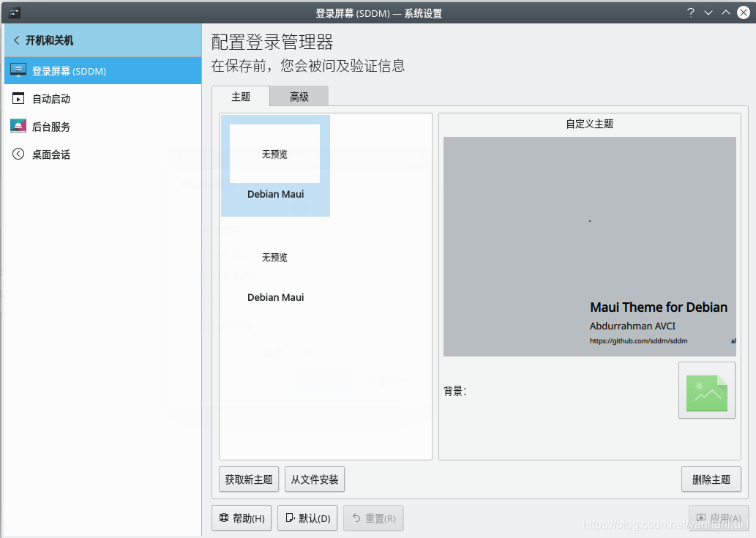Image resolution: width=756 pixels, height=538 pixels.
Task: Click 删除主题 button
Action: 711,479
